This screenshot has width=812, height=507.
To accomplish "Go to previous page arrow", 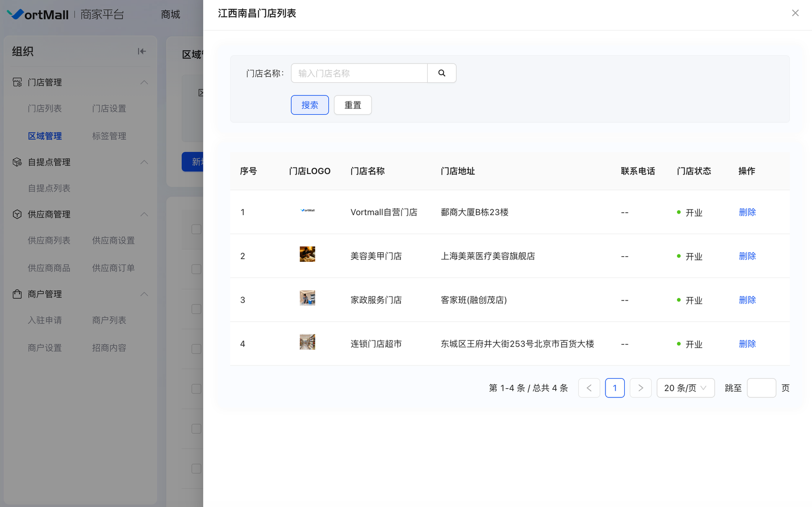I will point(589,388).
